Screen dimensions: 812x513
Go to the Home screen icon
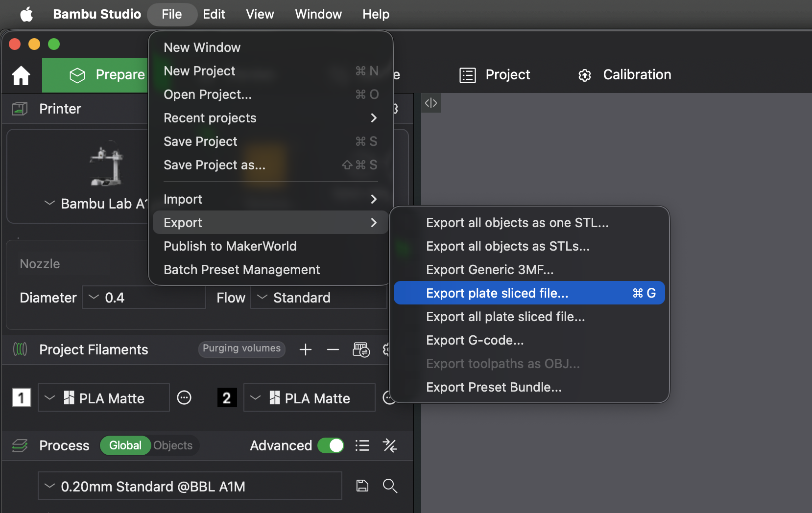click(21, 75)
